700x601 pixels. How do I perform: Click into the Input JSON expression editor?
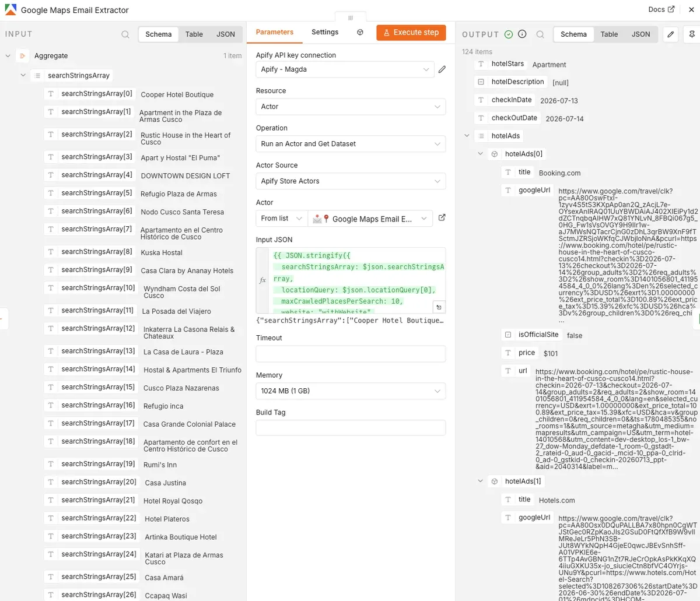[x=357, y=281]
